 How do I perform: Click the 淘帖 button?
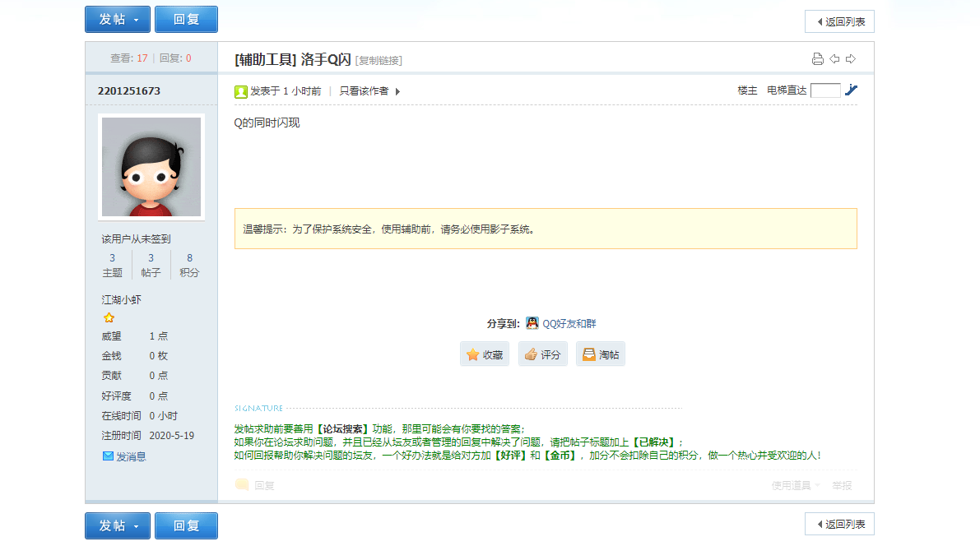pos(600,354)
